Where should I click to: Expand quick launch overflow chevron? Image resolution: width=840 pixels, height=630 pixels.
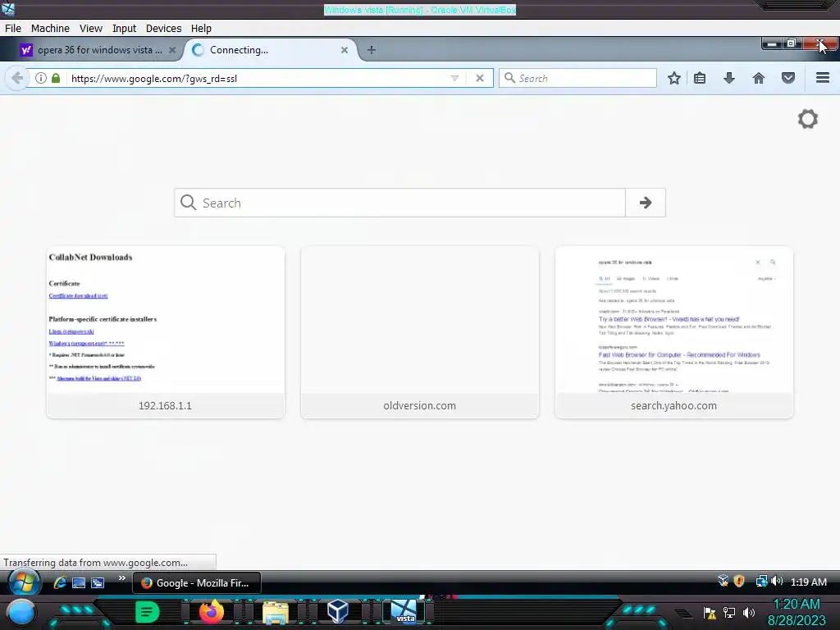coord(121,578)
